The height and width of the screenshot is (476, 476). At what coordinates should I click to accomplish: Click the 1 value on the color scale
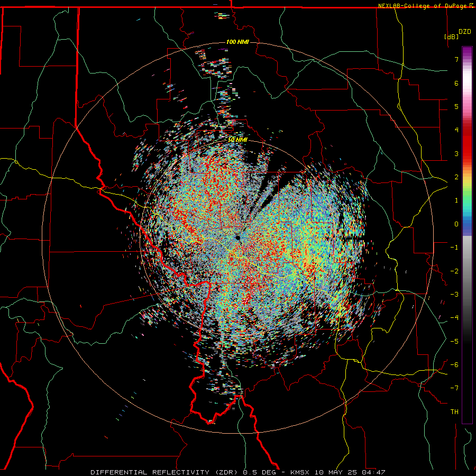pos(456,200)
